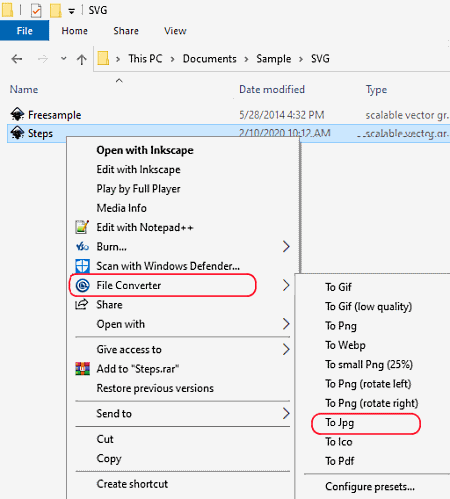The image size is (450, 499).
Task: Switch to the View ribbon tab
Action: click(x=175, y=31)
